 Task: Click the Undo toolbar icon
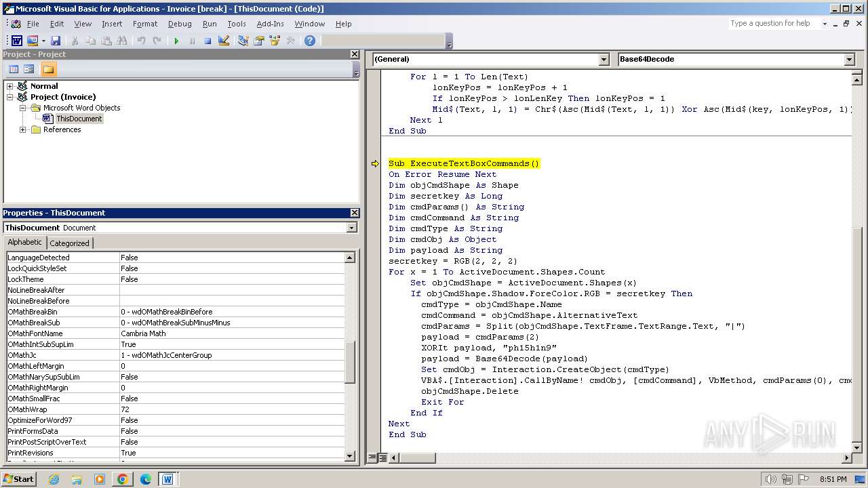141,41
